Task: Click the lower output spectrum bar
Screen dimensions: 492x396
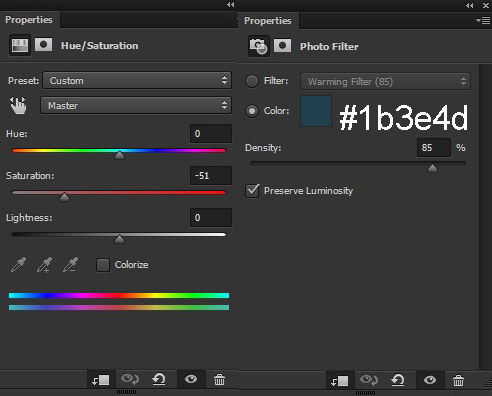Action: pyautogui.click(x=119, y=307)
